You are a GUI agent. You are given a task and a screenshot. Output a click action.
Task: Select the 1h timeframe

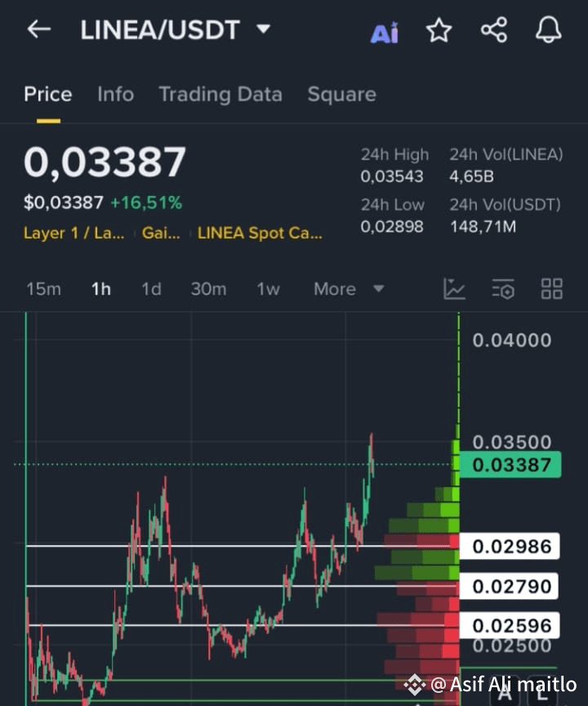point(101,289)
